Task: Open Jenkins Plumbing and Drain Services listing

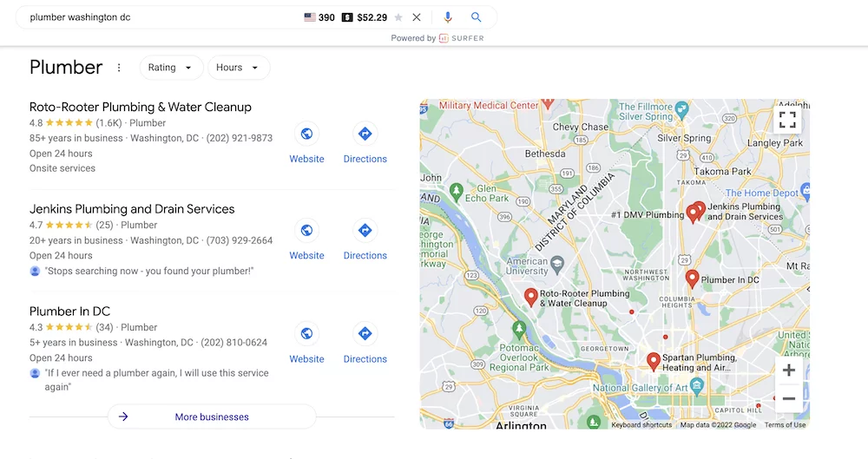Action: (132, 209)
